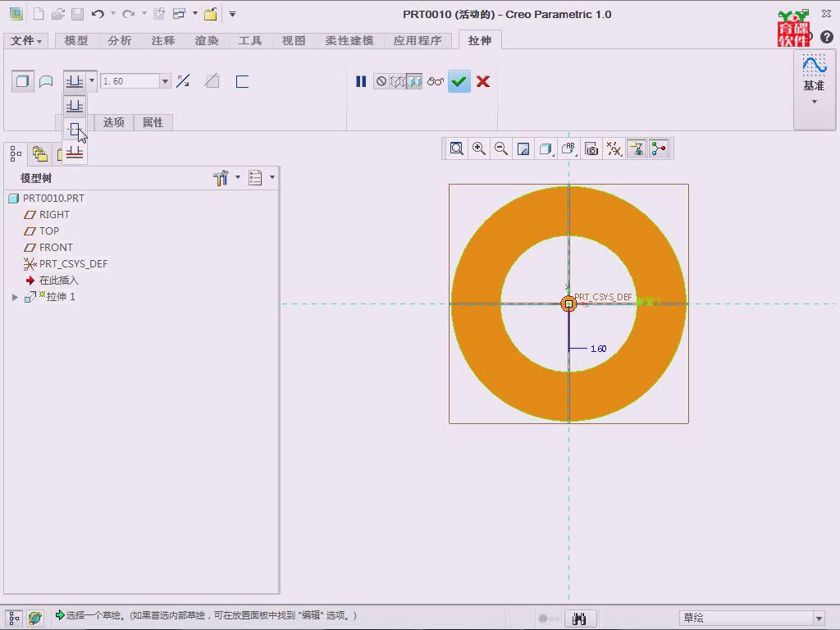Open the windows list dropdown arrow
This screenshot has width=840, height=630.
pyautogui.click(x=195, y=14)
